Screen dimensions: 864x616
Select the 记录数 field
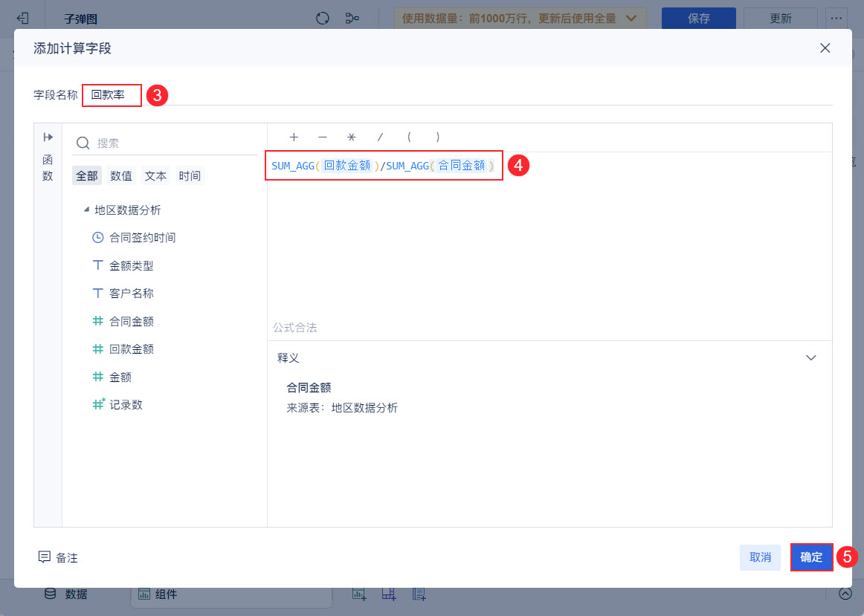pos(126,405)
